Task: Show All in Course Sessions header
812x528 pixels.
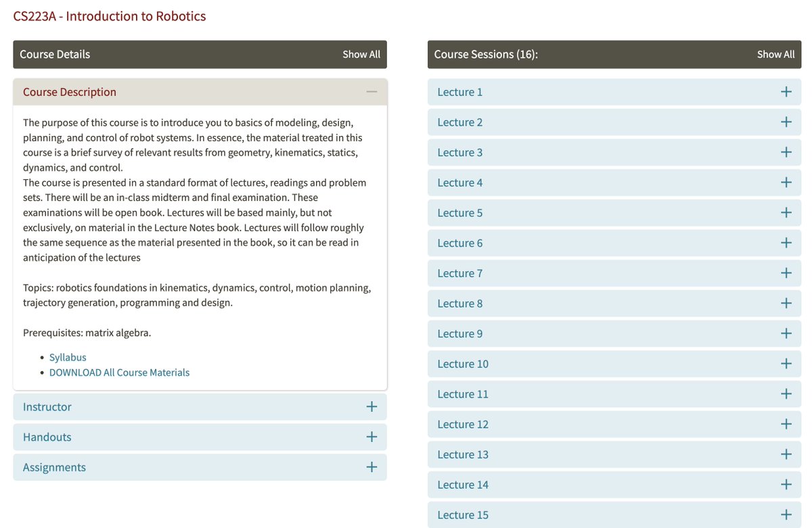Action: (775, 54)
